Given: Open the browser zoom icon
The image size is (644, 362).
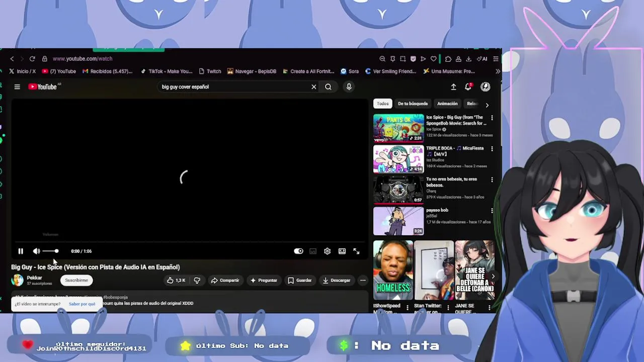Looking at the screenshot, I should point(382,59).
